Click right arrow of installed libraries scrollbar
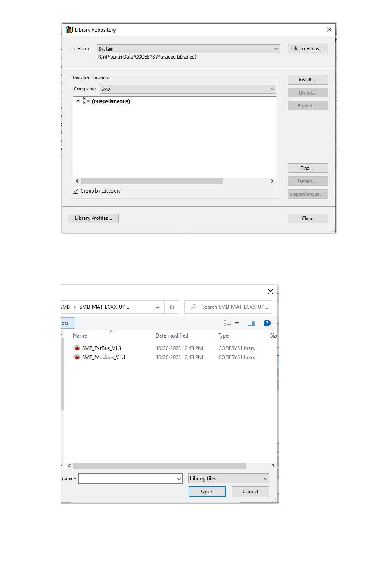Image resolution: width=392 pixels, height=573 pixels. click(272, 181)
